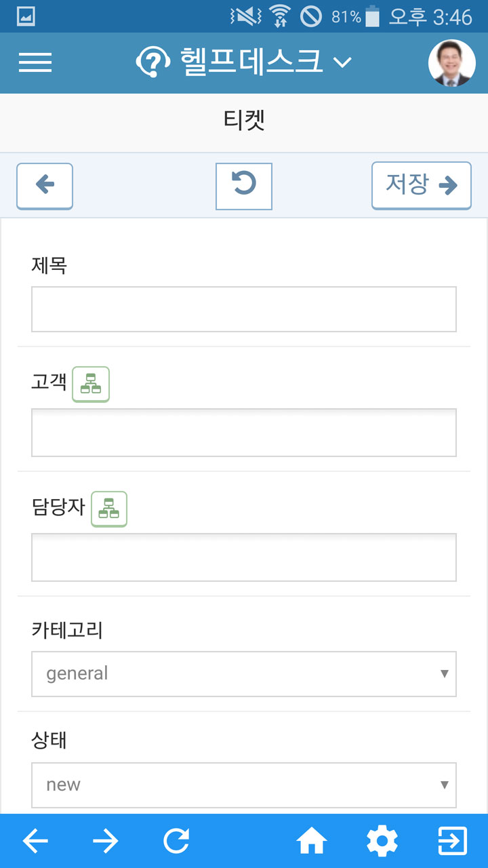Reset the form with the undo icon
This screenshot has height=868, width=488.
pos(244,186)
